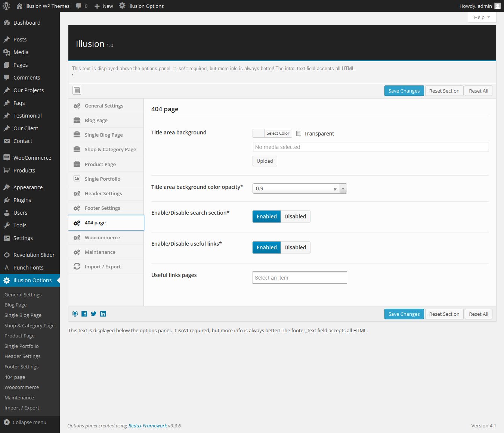Click the WordPress logo in the admin bar

point(6,6)
